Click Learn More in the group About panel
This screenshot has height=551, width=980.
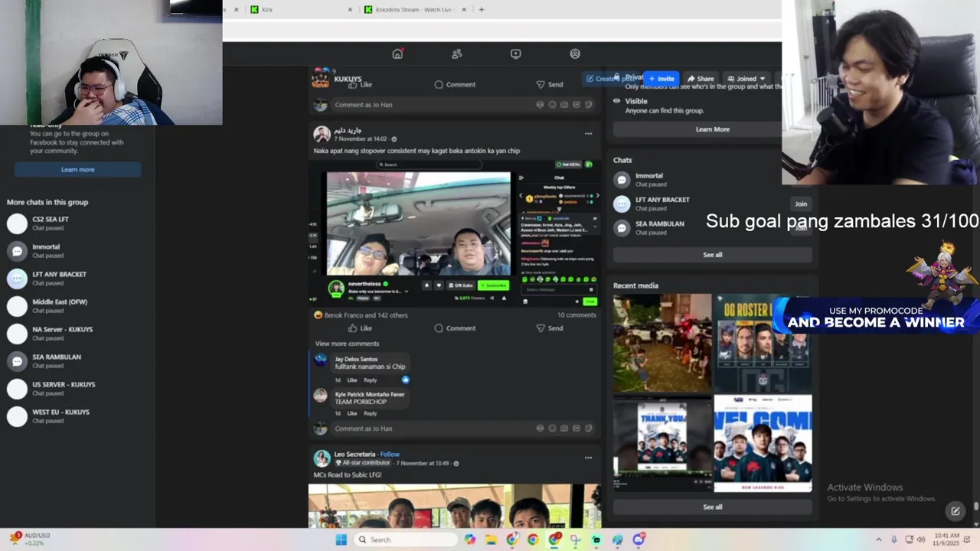[713, 129]
